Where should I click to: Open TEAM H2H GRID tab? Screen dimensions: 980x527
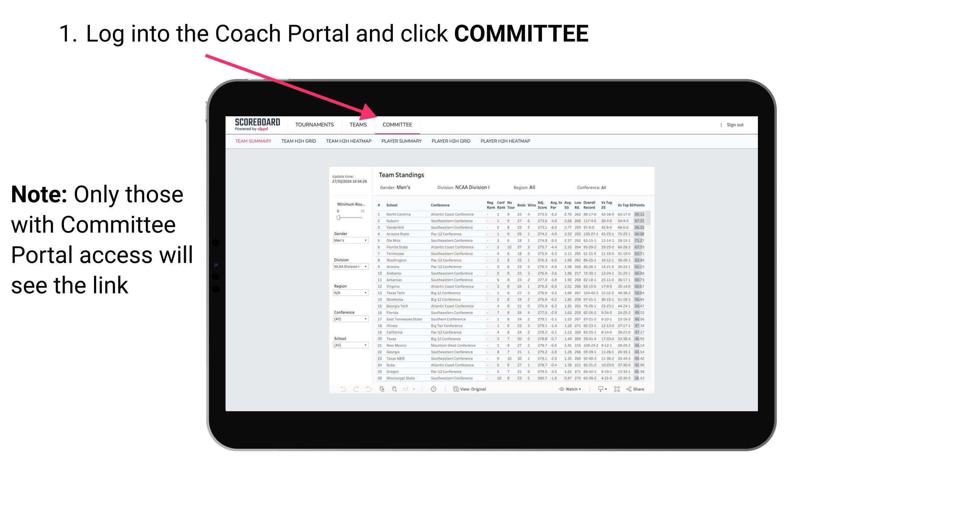(299, 142)
